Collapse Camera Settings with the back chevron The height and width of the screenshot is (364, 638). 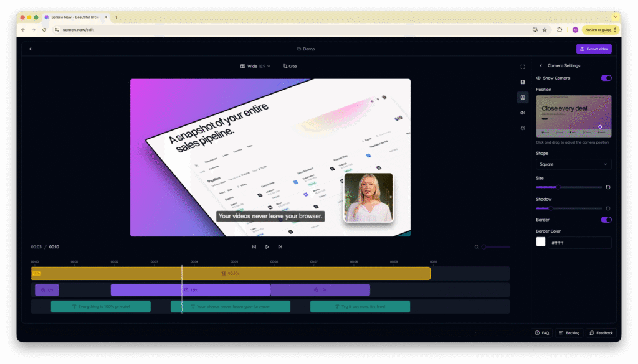(541, 65)
